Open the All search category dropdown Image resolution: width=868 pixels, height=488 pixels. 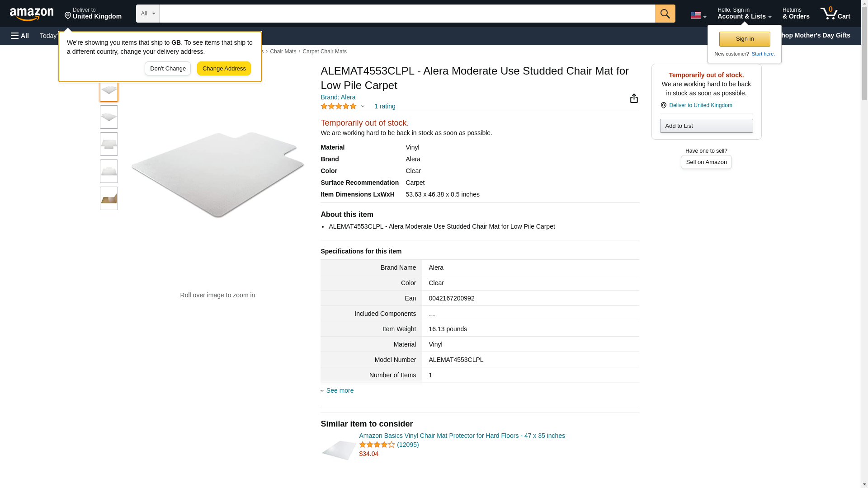pos(147,14)
